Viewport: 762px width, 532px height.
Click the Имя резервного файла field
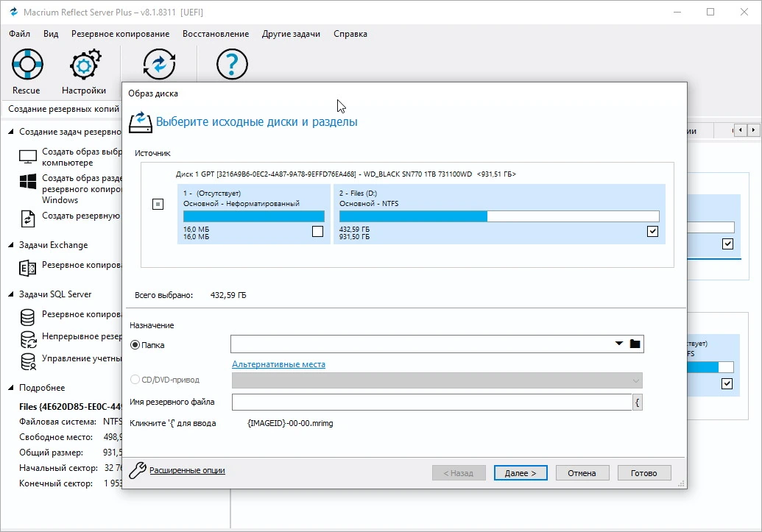click(x=431, y=402)
